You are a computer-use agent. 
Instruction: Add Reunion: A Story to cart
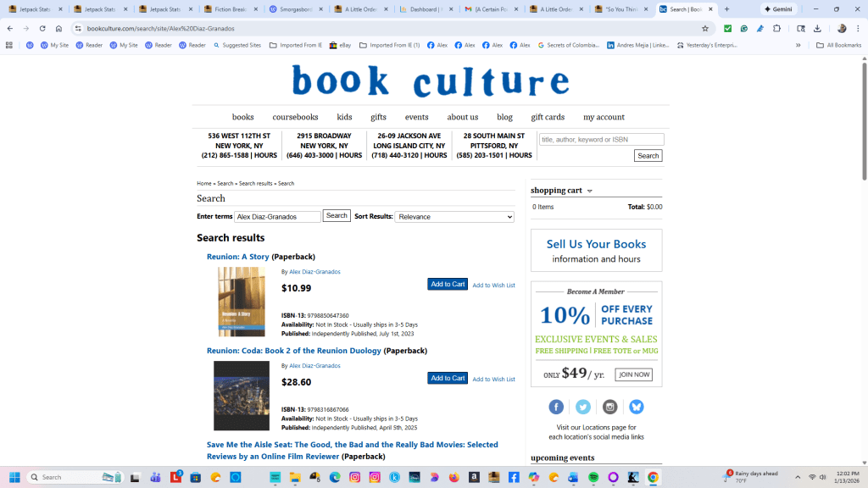(x=447, y=285)
